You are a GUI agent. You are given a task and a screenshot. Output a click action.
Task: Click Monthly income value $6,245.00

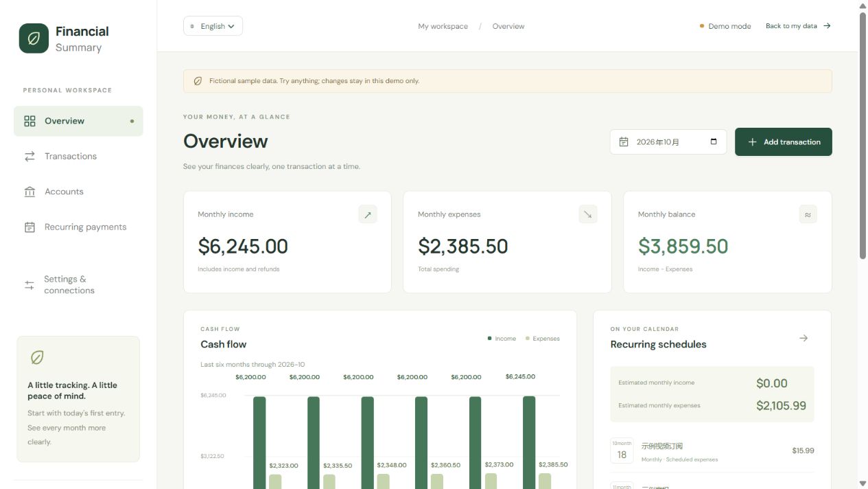[243, 246]
